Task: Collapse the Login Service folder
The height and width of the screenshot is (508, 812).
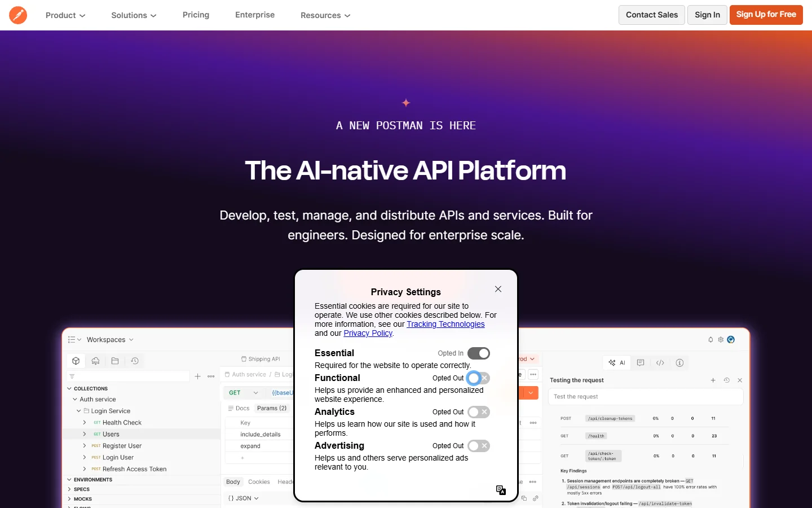Action: pos(79,411)
